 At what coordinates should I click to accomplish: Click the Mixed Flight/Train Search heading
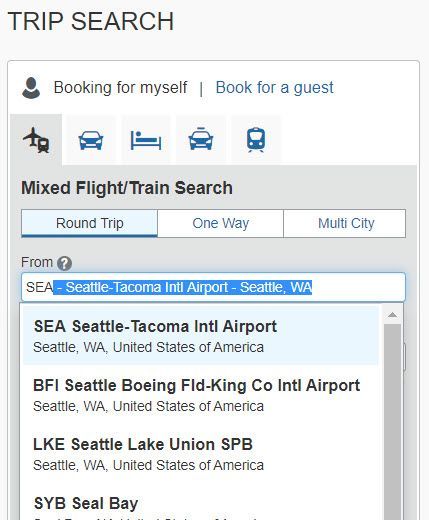[127, 188]
